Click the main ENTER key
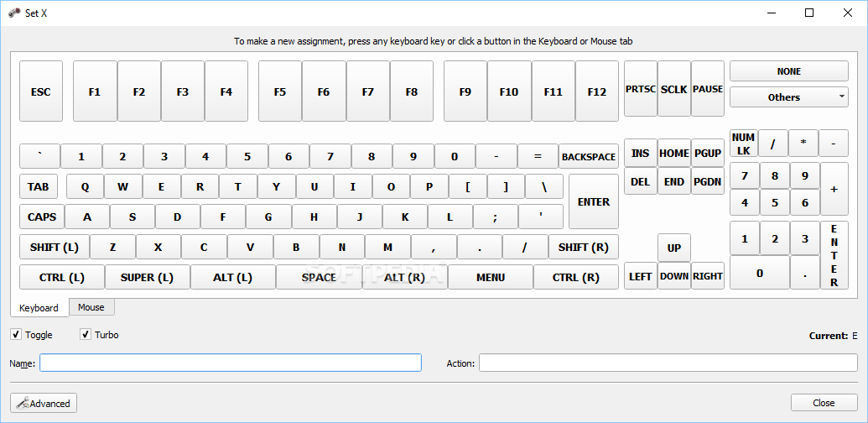Viewport: 868px width, 423px height. click(x=594, y=201)
